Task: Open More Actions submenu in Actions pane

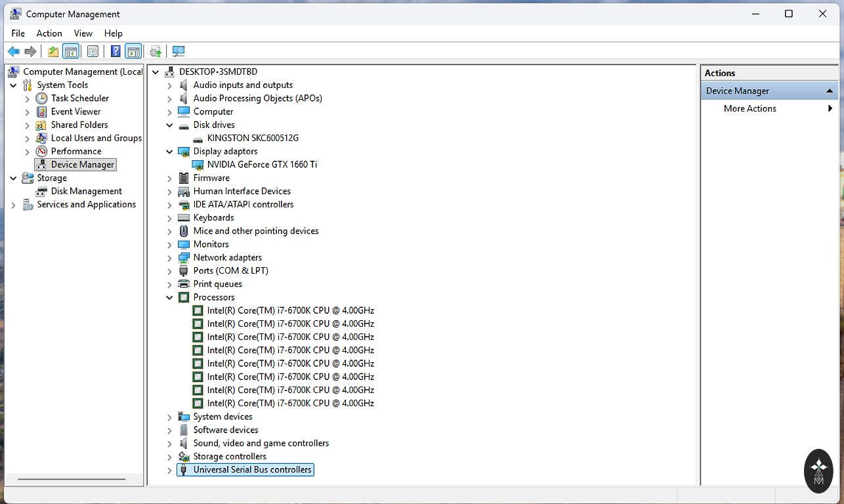Action: [749, 109]
